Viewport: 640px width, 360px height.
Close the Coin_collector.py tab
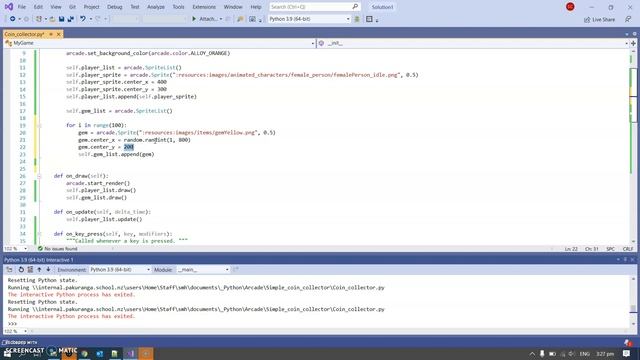(58, 34)
